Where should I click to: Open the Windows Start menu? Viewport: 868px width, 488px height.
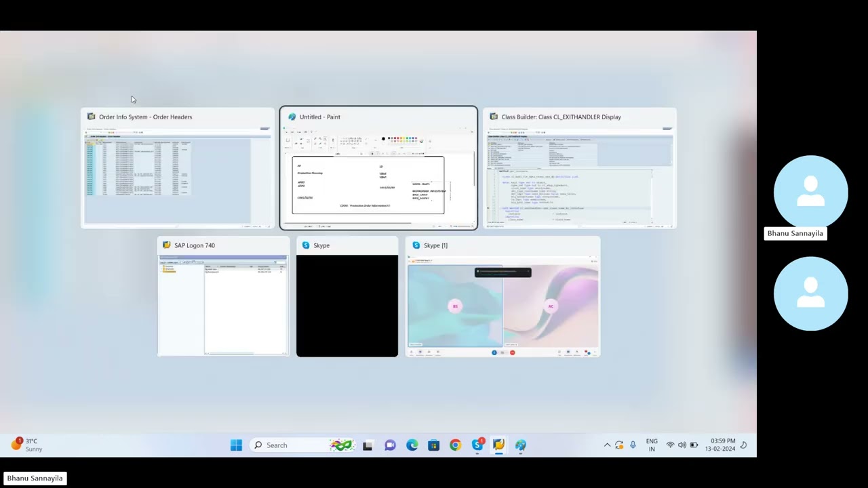pos(236,445)
